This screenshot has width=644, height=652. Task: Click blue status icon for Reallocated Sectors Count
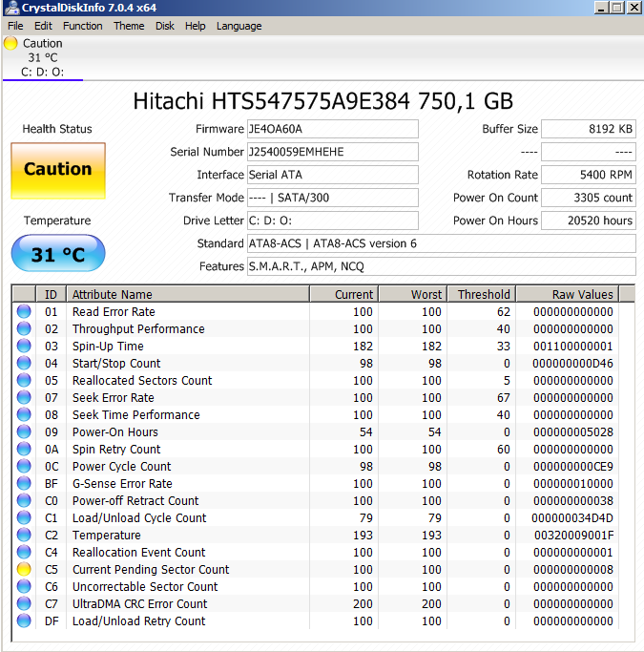point(24,380)
